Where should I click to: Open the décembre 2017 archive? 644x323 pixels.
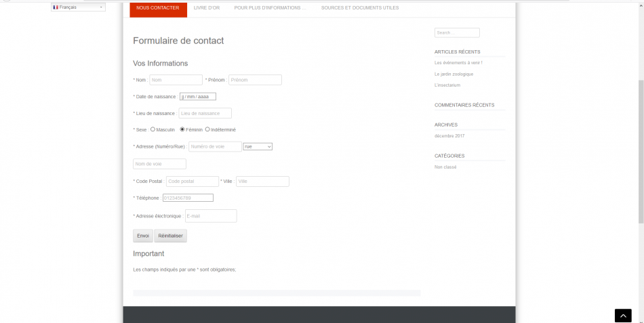(x=449, y=136)
